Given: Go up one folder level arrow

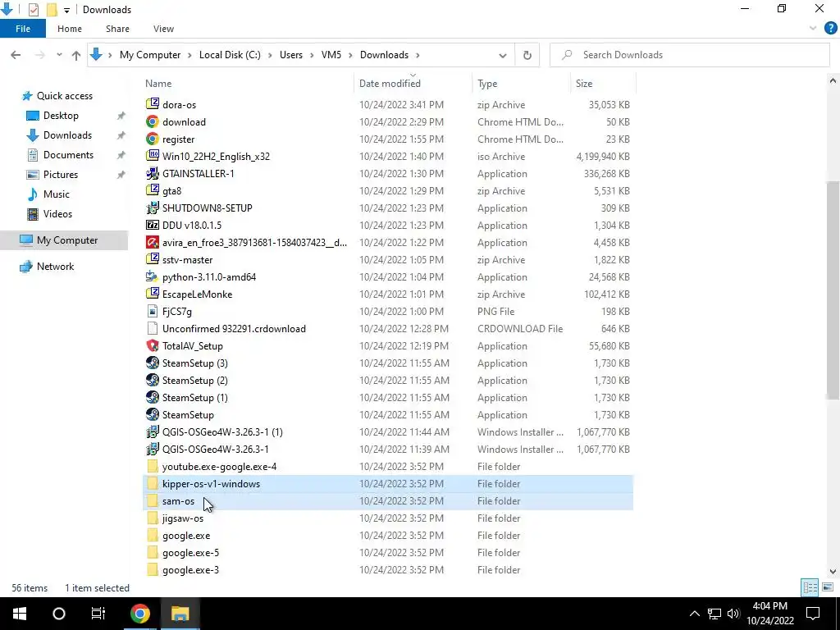Looking at the screenshot, I should coord(76,55).
